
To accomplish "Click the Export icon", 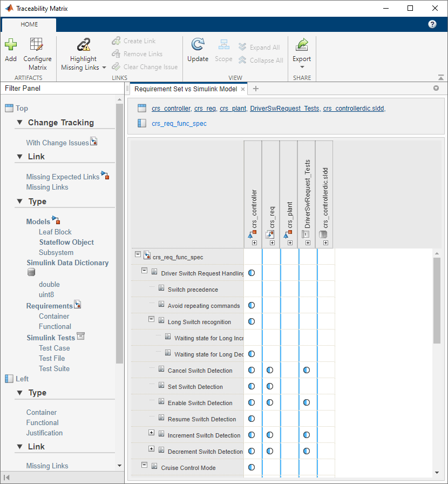I will pyautogui.click(x=302, y=44).
